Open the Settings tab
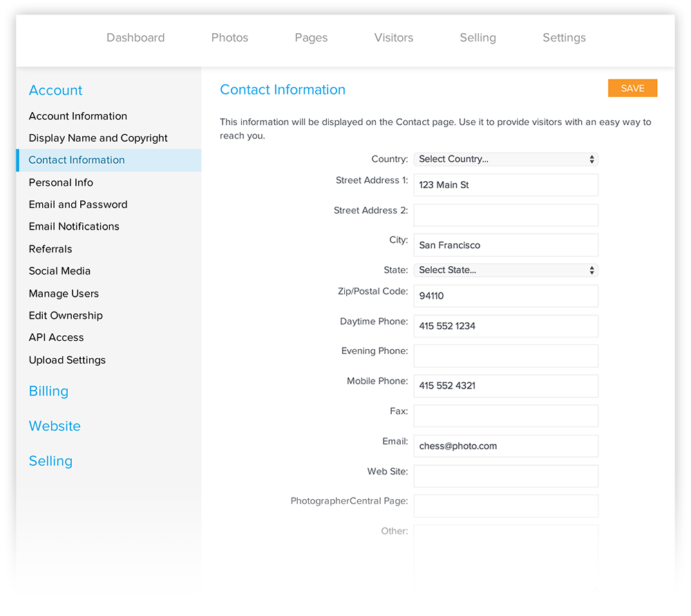This screenshot has width=691, height=616. click(x=564, y=38)
